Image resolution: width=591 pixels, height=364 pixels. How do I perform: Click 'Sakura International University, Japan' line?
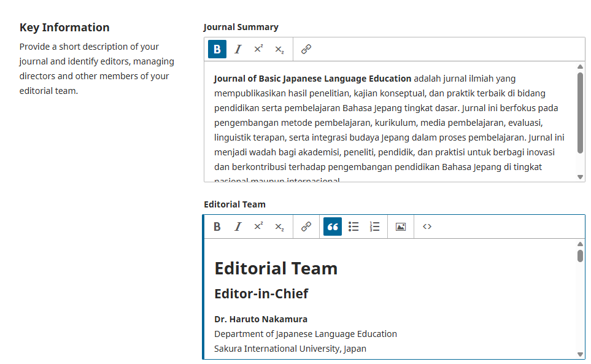click(290, 349)
